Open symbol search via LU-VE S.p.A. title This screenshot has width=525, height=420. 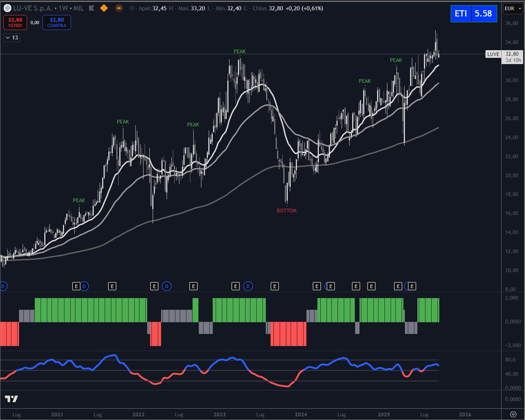[x=33, y=8]
